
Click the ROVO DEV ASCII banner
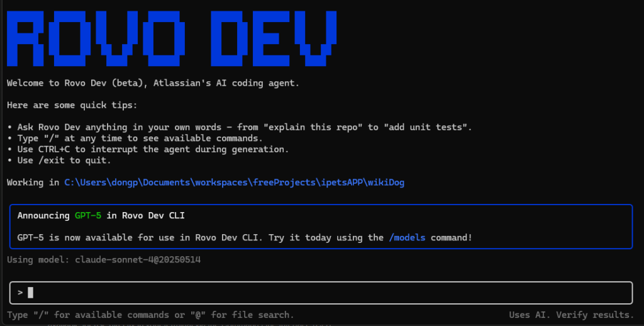pos(172,38)
